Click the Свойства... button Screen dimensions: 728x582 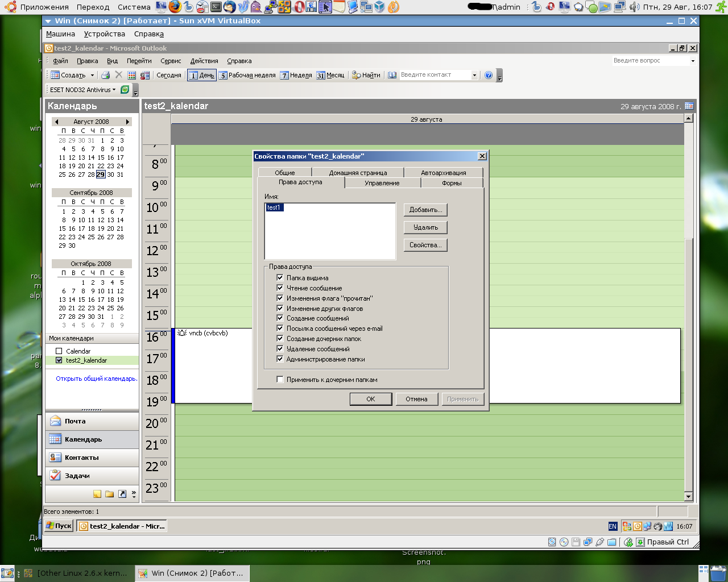[x=425, y=245]
